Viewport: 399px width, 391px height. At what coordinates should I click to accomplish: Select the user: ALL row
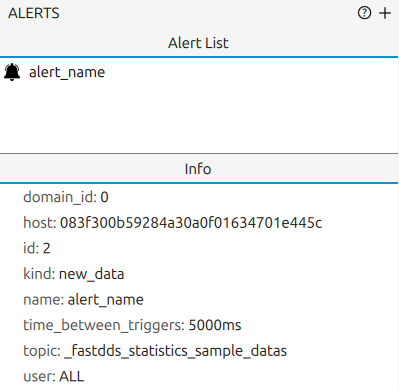pos(54,377)
